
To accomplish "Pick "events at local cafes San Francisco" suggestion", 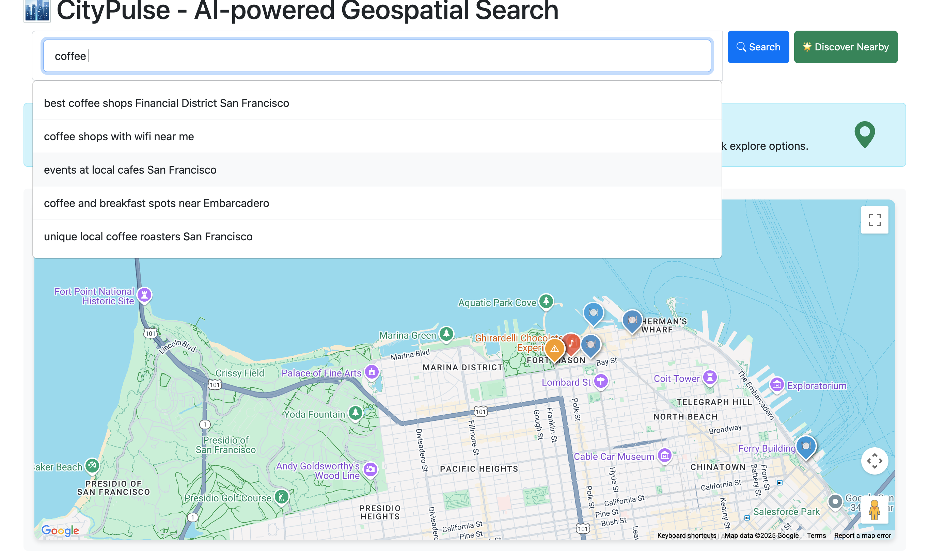I will pos(130,170).
